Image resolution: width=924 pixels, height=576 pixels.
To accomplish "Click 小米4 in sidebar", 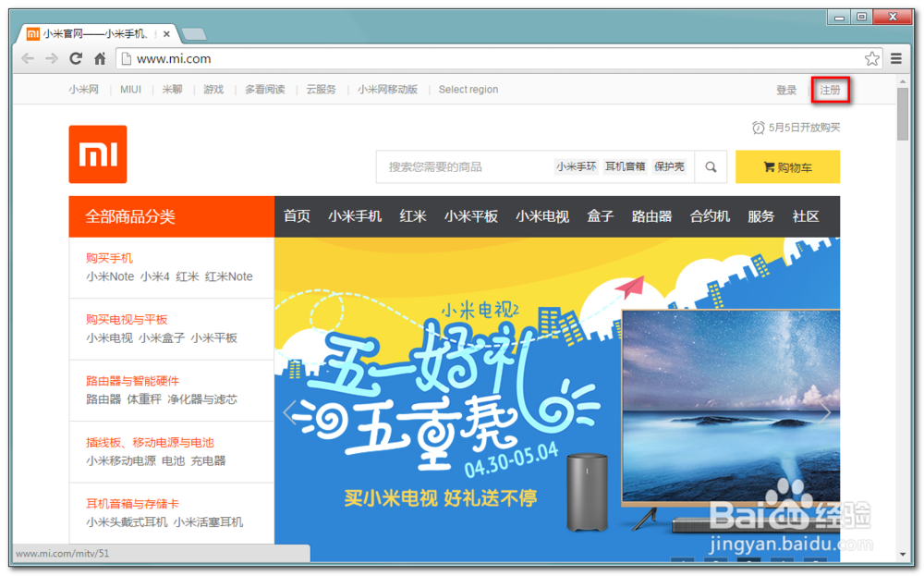I will [x=155, y=276].
